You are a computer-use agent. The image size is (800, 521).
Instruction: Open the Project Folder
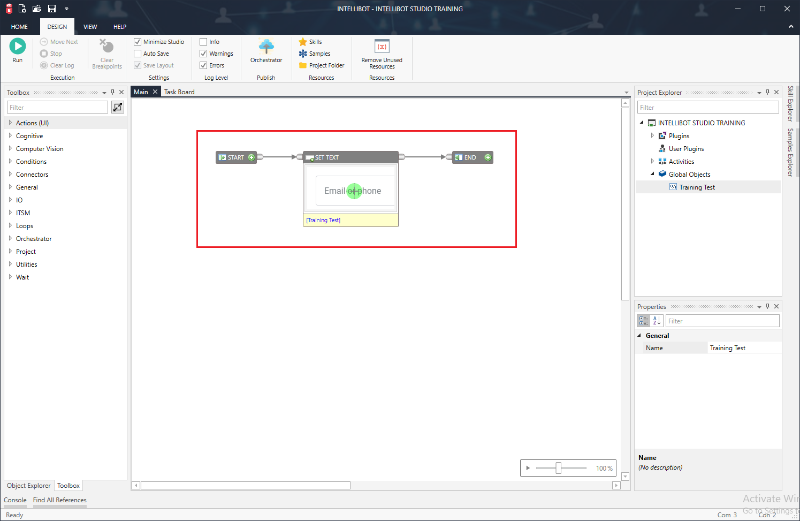pos(321,65)
